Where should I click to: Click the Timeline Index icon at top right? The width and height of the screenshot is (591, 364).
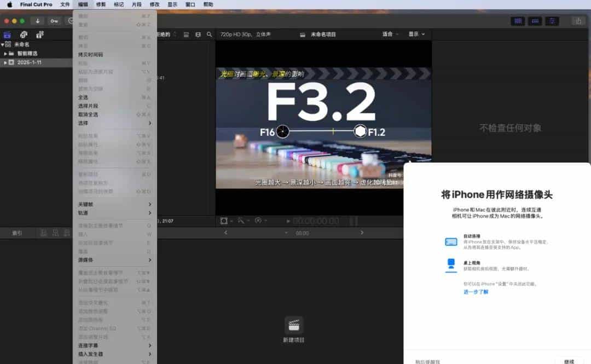[x=518, y=20]
